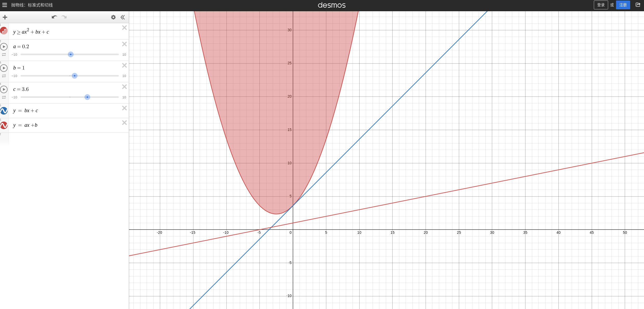The height and width of the screenshot is (309, 644).
Task: Change loop mode for slider a
Action: point(4,55)
